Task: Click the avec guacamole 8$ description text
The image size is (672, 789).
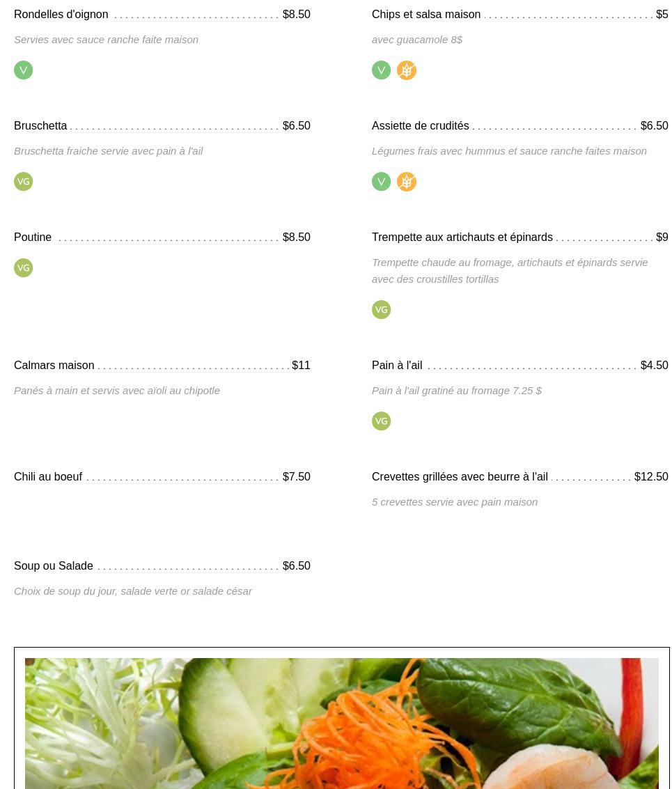Action: click(x=417, y=40)
